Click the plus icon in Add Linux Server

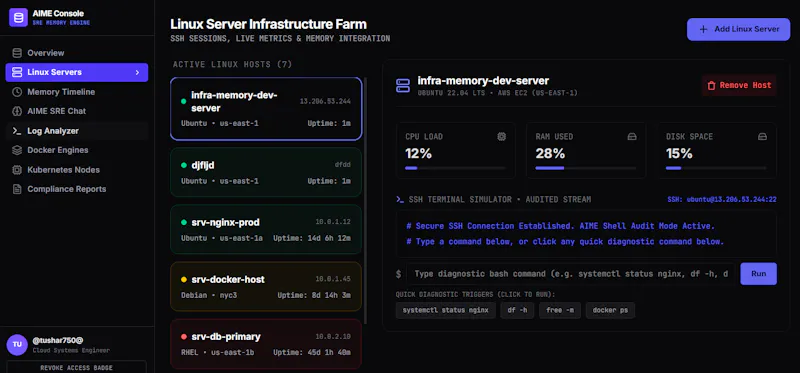(703, 29)
